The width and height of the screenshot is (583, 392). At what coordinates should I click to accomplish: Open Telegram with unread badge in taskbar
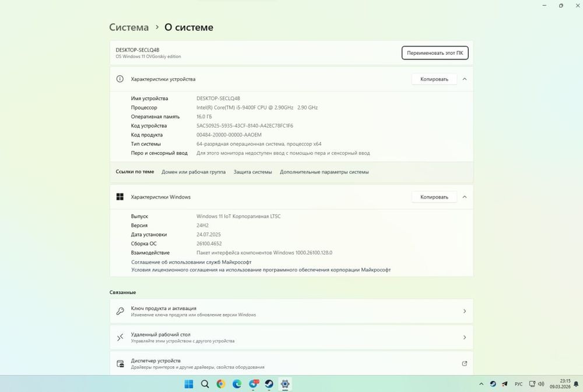(x=254, y=384)
